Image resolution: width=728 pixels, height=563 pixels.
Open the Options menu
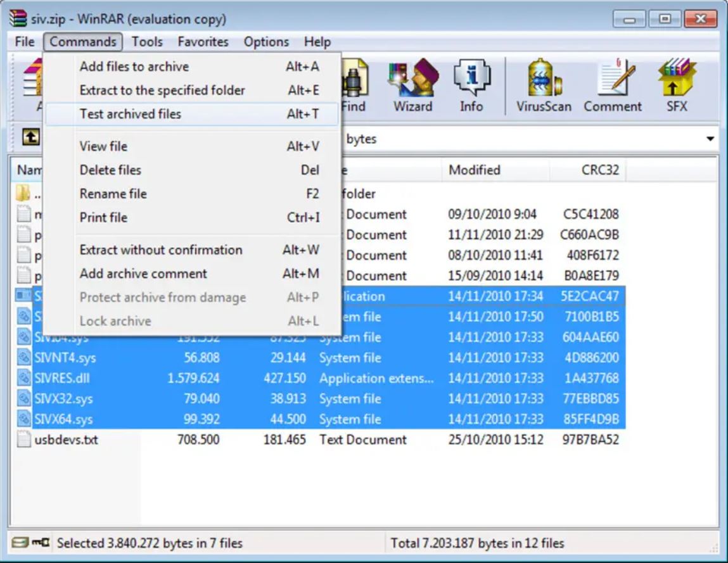click(x=267, y=42)
